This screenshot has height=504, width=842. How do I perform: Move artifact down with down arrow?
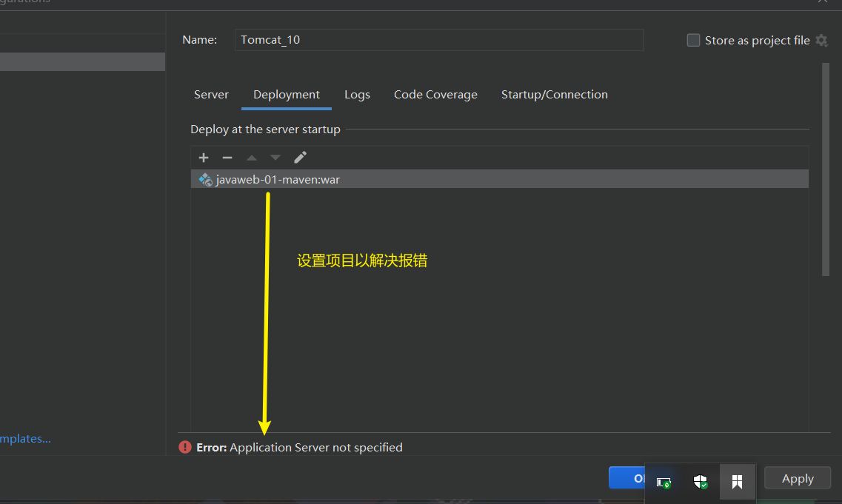[x=275, y=157]
